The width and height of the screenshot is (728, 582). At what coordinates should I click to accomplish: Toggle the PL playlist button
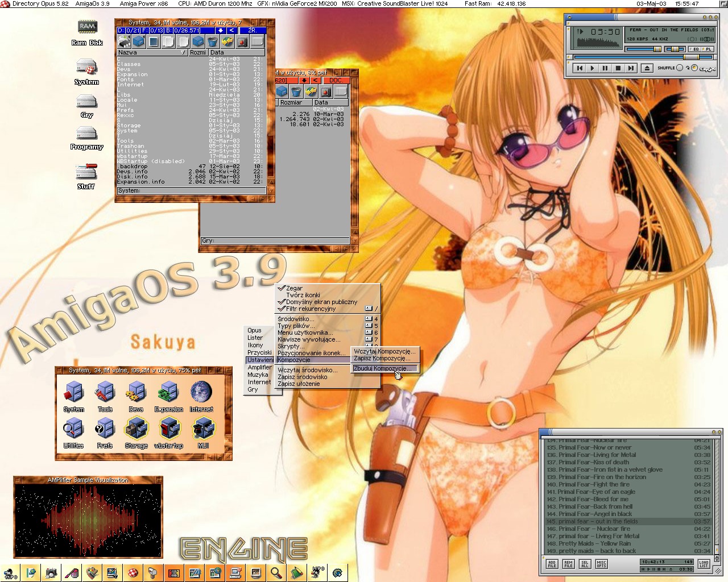point(708,49)
